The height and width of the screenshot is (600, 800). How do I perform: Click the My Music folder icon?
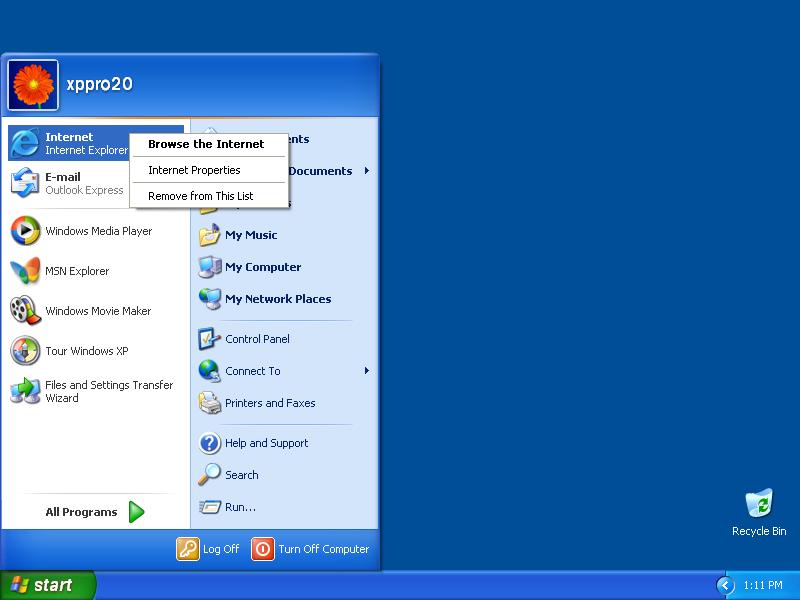210,235
